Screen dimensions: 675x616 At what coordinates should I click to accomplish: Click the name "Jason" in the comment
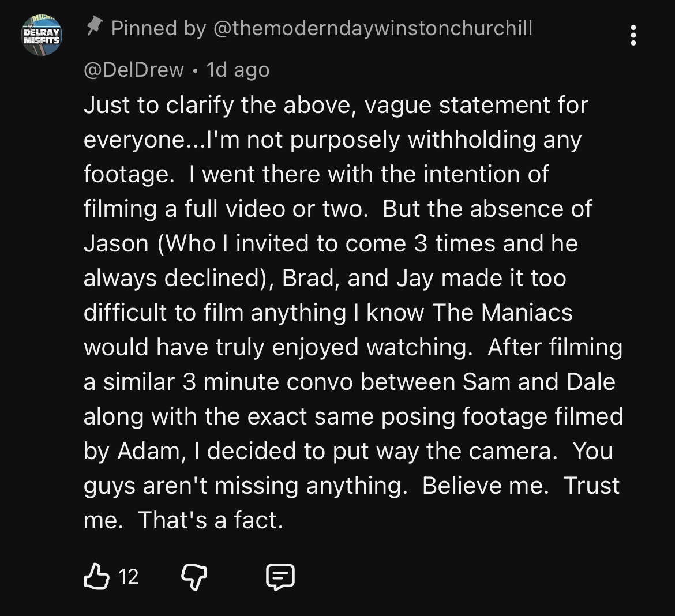(x=116, y=243)
